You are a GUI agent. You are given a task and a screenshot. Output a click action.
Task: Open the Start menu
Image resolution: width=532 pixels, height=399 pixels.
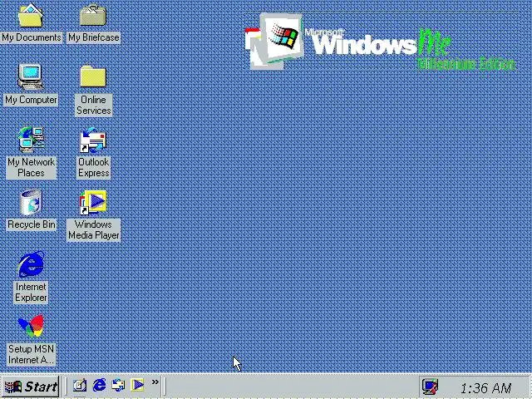(x=31, y=387)
